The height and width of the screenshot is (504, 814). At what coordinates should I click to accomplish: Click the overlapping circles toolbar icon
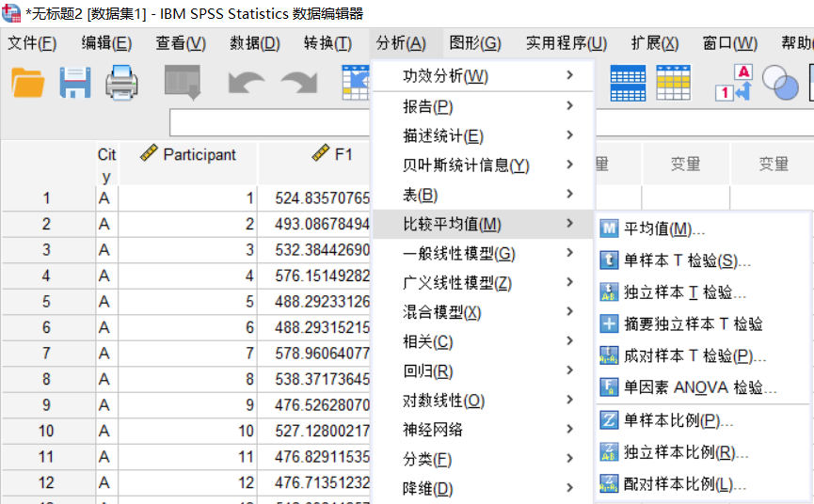point(780,83)
